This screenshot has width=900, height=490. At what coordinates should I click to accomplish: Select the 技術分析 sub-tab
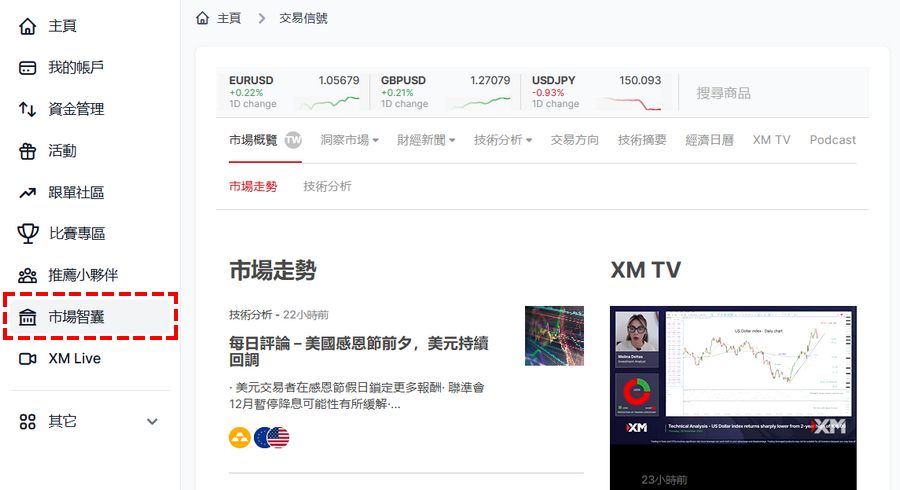click(327, 186)
